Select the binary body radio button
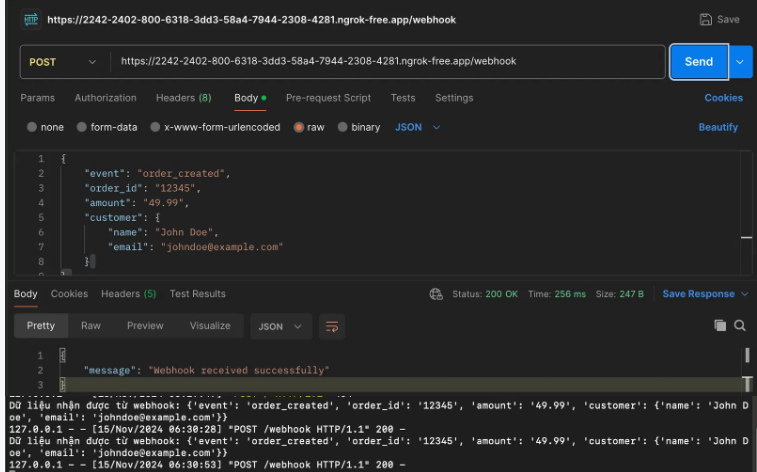Viewport: 757px width, 472px height. [x=342, y=127]
